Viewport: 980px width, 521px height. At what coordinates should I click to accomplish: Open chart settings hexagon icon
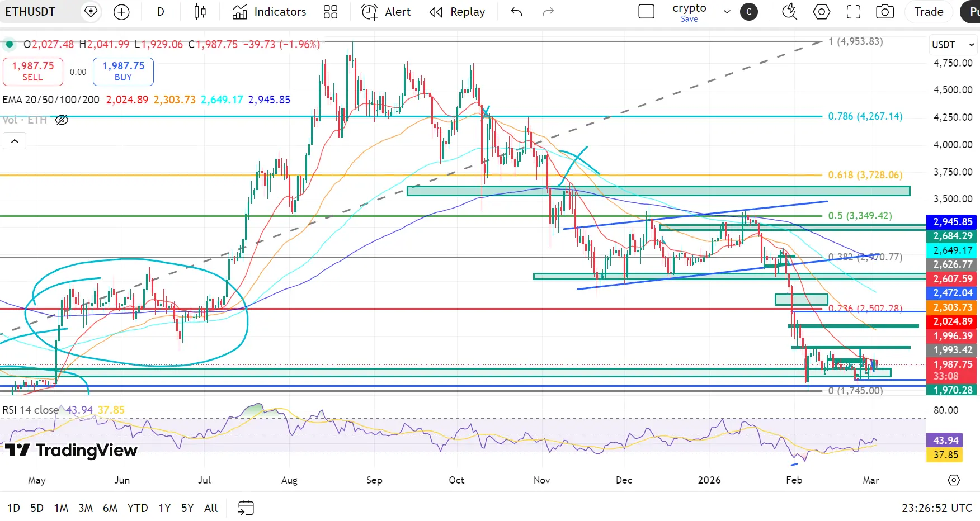[x=821, y=12]
